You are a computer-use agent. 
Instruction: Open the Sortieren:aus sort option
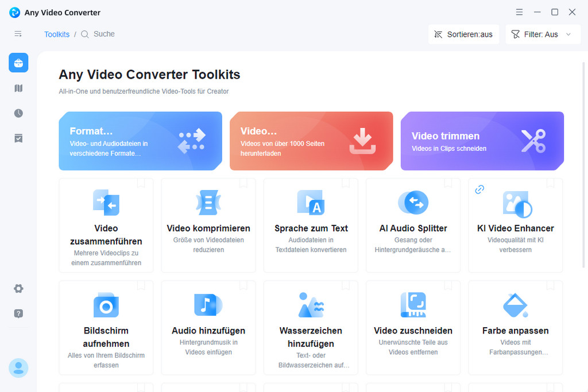463,34
